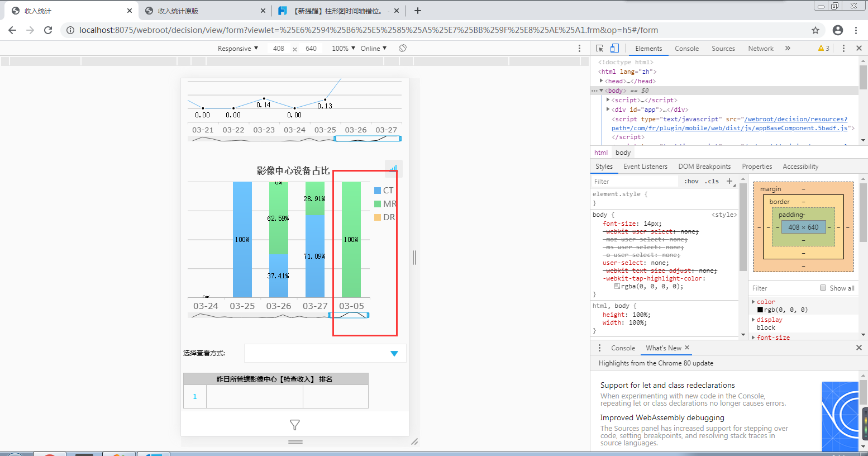The height and width of the screenshot is (456, 868).
Task: Close the DevTools panel
Action: [x=859, y=49]
